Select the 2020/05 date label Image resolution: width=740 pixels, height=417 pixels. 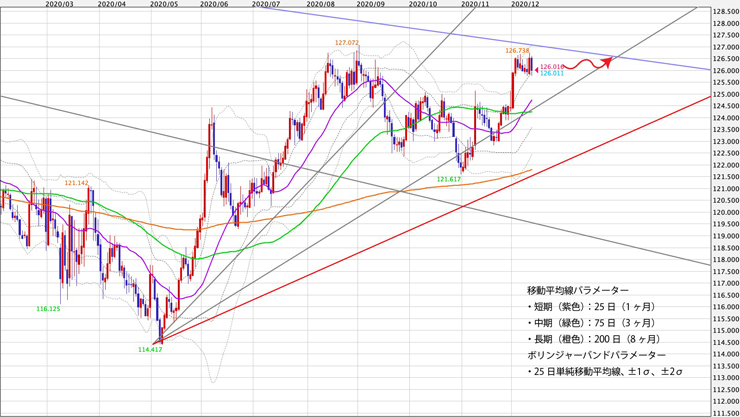164,4
